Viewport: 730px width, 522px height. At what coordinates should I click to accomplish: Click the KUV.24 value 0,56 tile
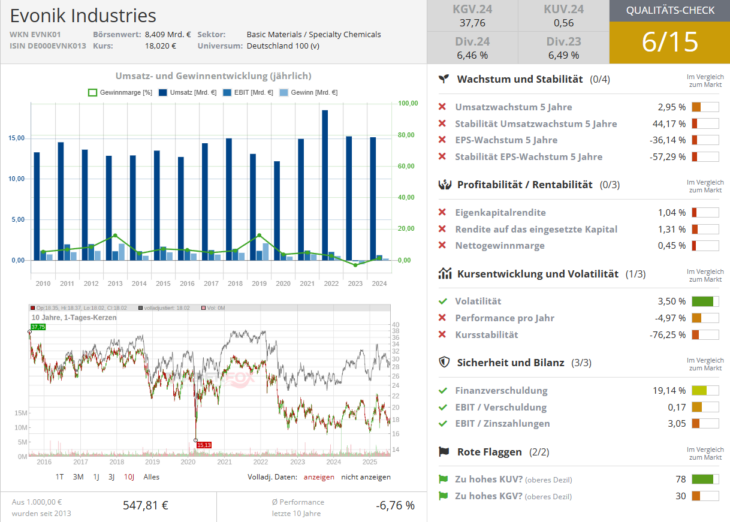(564, 16)
